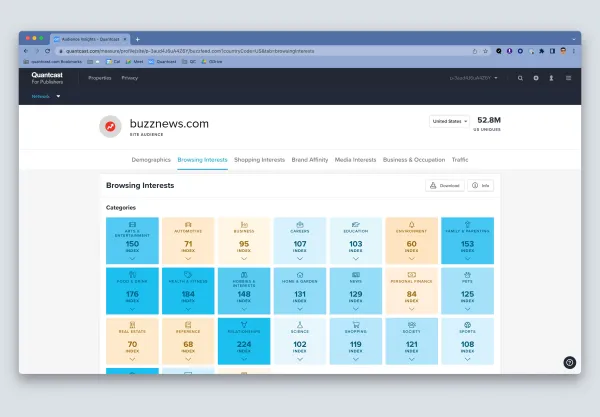The height and width of the screenshot is (417, 600).
Task: Open the GDrive bookmark
Action: (x=212, y=62)
